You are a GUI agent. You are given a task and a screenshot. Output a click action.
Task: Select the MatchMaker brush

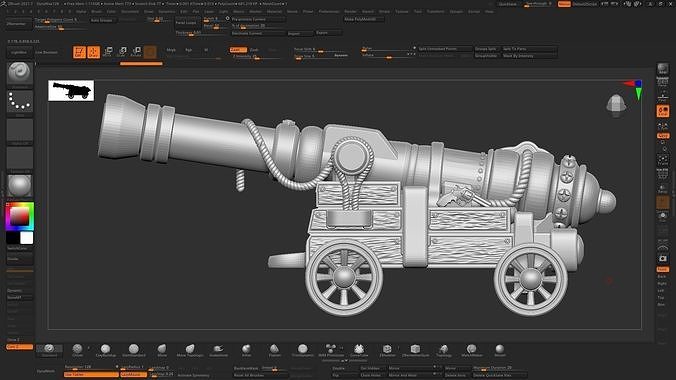point(472,350)
